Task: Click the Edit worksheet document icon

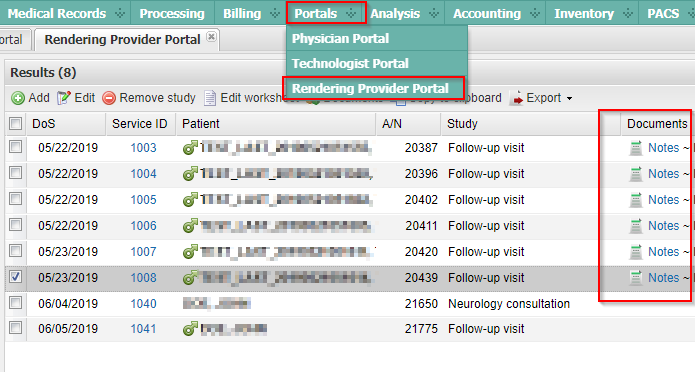Action: point(210,98)
